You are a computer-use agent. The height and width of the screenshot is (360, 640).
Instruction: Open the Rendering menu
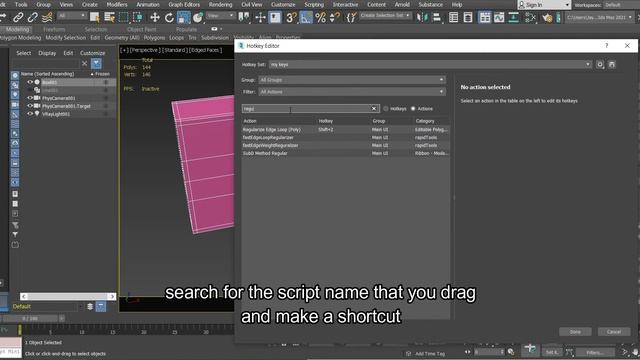220,4
